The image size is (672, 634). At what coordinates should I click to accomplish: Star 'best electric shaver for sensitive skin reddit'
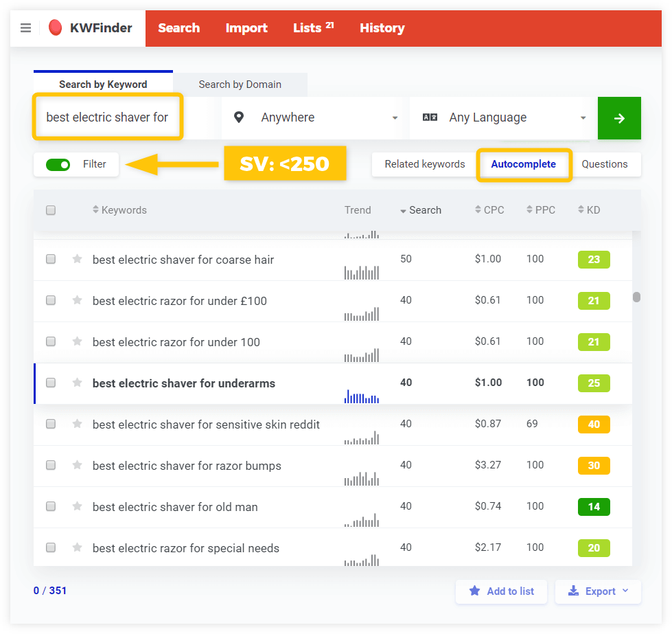[x=77, y=423]
